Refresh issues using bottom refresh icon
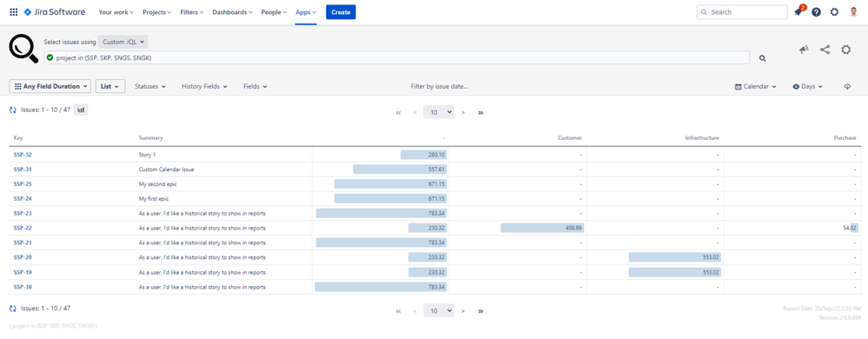This screenshot has width=868, height=339. pos(13,309)
